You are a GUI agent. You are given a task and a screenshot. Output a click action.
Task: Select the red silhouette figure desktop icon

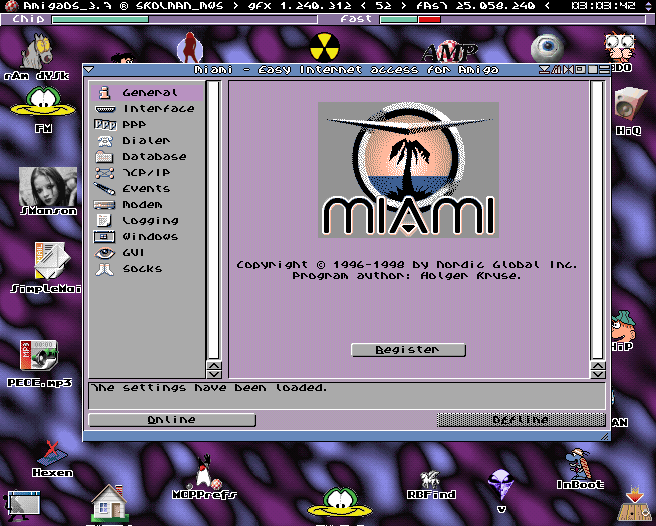(x=190, y=47)
